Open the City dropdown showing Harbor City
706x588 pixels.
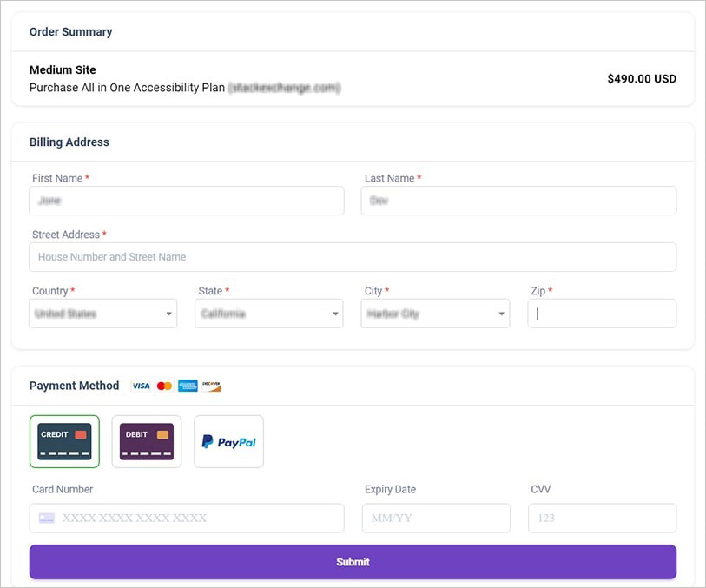[x=435, y=313]
